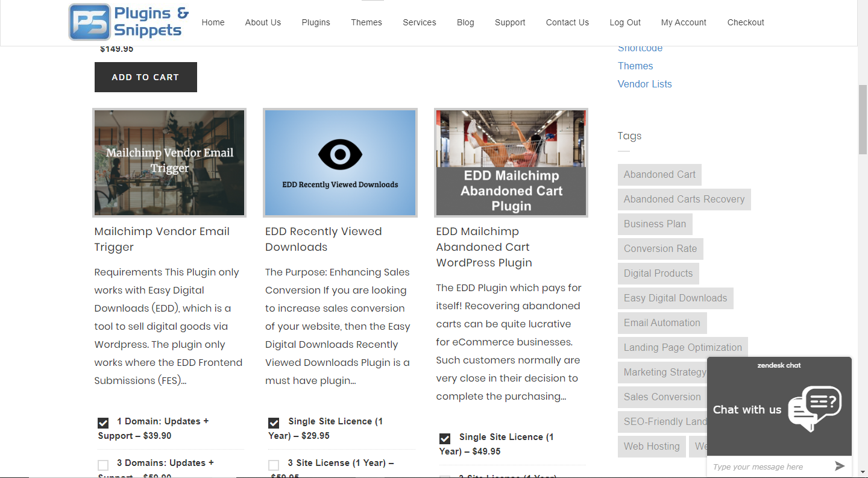Viewport: 868px width, 478px height.
Task: Check the 1 Domain: Updates + Support option
Action: tap(103, 423)
